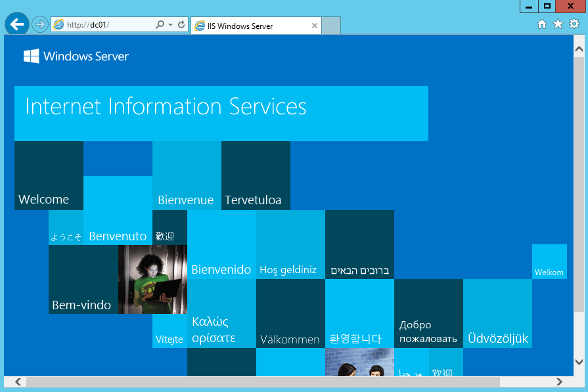Click the Добро пожаловать tile
Screen dimensions: 588x392
coord(428,313)
